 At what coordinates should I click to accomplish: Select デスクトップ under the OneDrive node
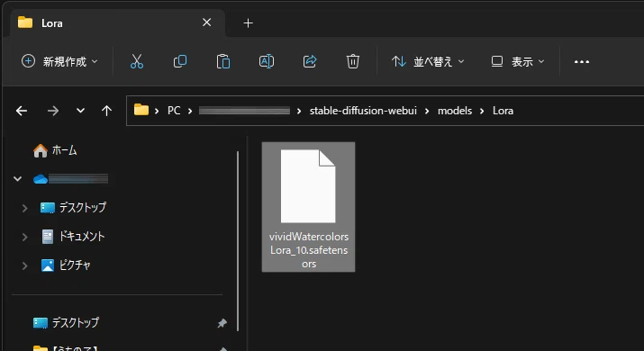[73, 207]
